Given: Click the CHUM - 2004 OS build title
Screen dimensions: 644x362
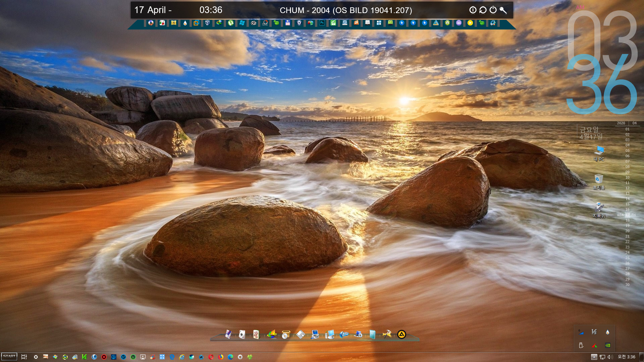Looking at the screenshot, I should coord(346,10).
